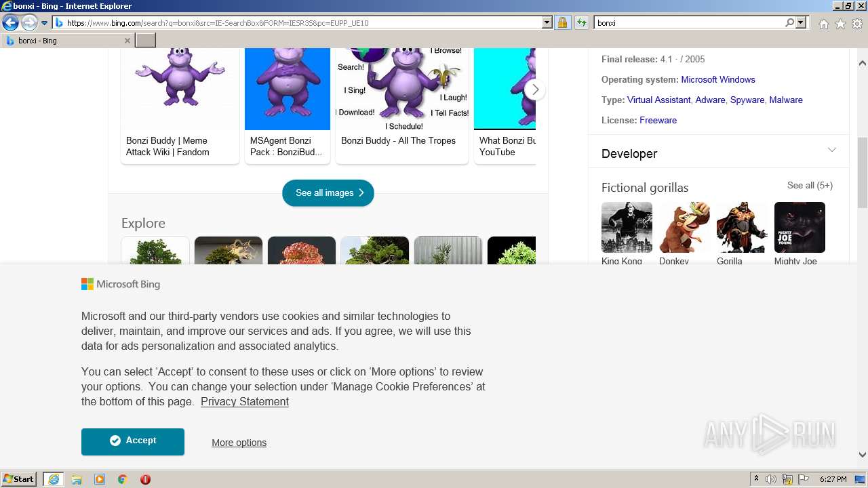
Task: Open the Virtual Assistant type link
Action: point(658,100)
